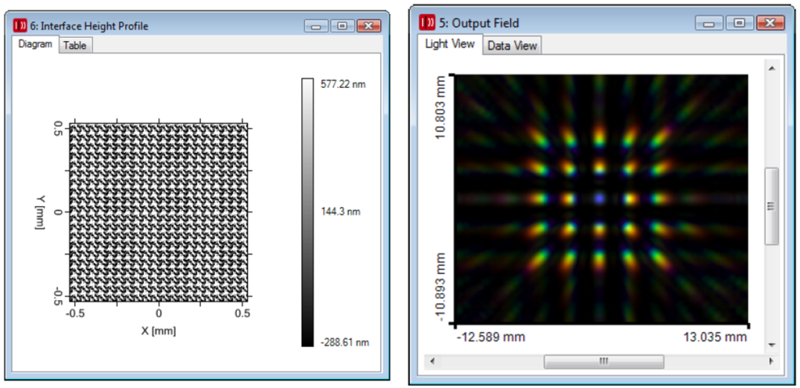Click the horizontal scrollbar thumb in Output Field
Viewport: 800px width, 388px height.
[x=604, y=361]
